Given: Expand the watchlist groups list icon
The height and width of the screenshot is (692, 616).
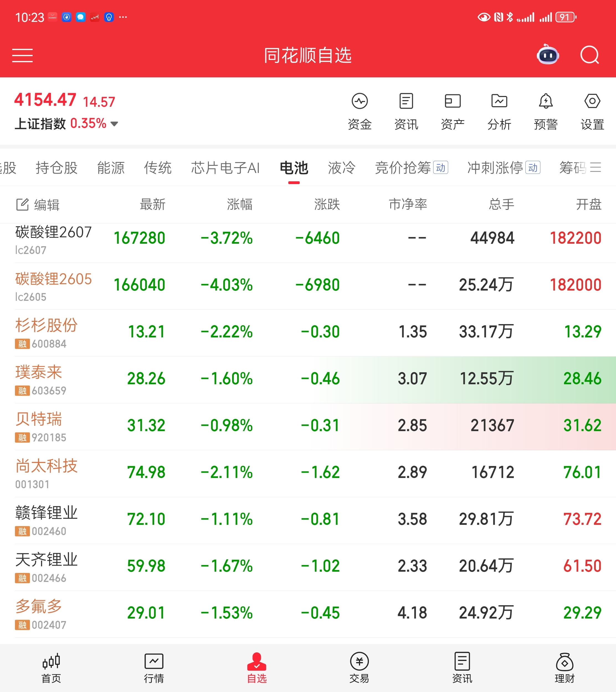Looking at the screenshot, I should [595, 168].
